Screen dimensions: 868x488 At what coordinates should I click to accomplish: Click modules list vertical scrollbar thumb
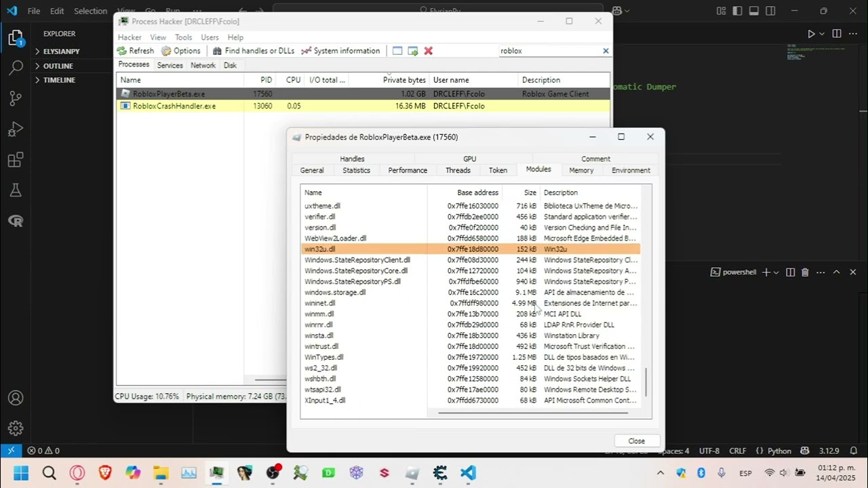tap(646, 382)
